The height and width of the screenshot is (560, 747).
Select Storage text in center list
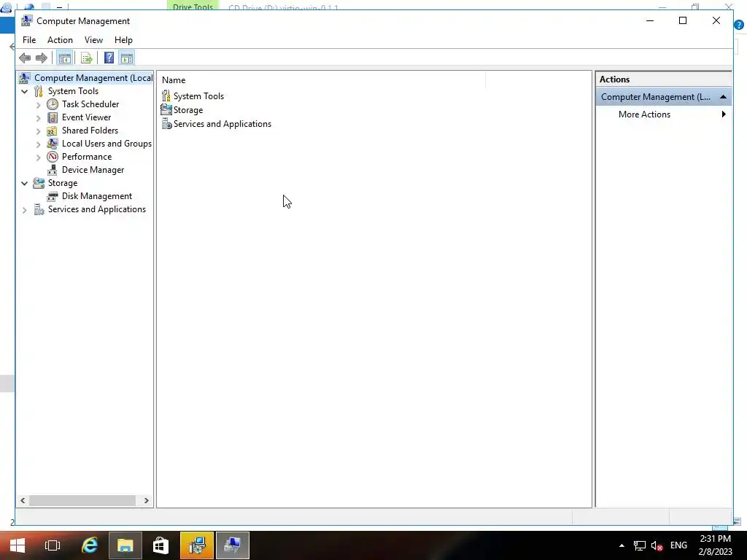coord(188,110)
